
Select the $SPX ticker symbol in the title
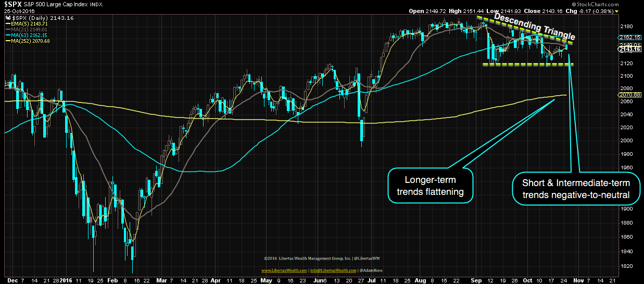(x=13, y=3)
